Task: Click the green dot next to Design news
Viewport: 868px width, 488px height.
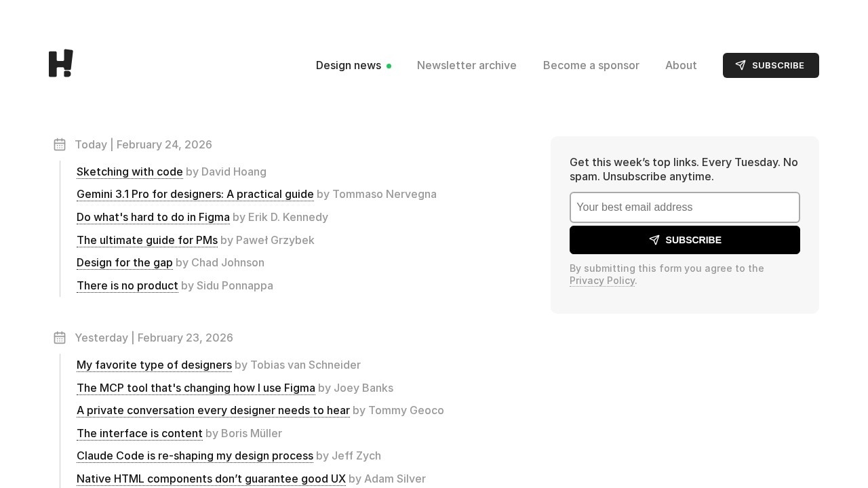Action: coord(389,66)
